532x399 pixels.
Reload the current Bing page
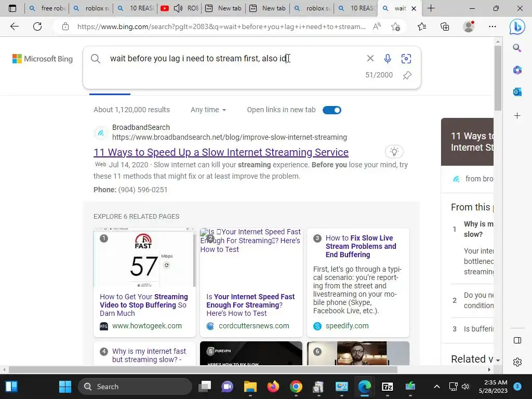click(37, 26)
